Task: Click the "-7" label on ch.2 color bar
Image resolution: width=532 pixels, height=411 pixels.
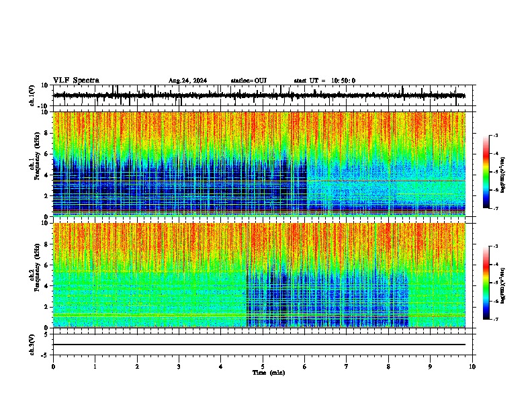Action: tap(495, 320)
